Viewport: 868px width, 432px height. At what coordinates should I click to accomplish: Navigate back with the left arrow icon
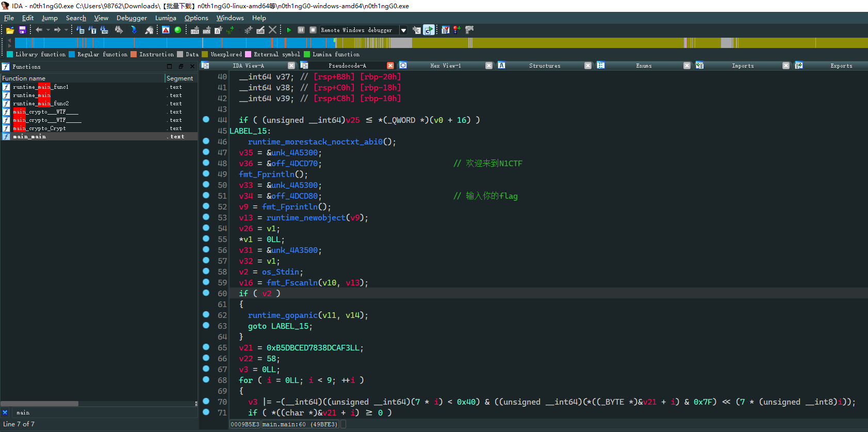(x=39, y=30)
